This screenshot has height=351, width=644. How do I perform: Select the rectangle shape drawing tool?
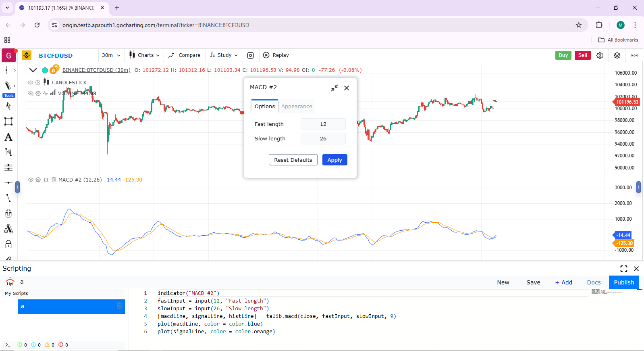[x=8, y=121]
